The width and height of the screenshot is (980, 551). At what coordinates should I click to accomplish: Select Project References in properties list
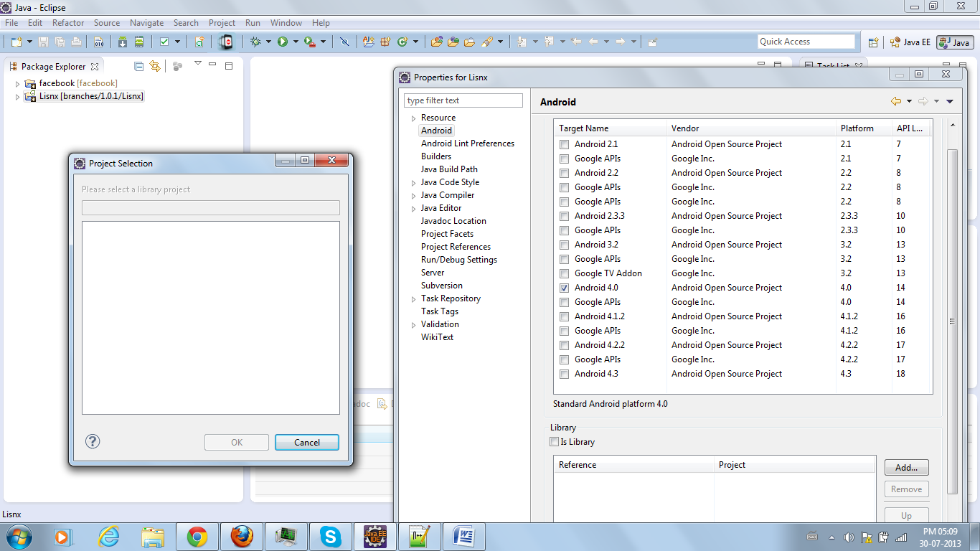click(456, 247)
